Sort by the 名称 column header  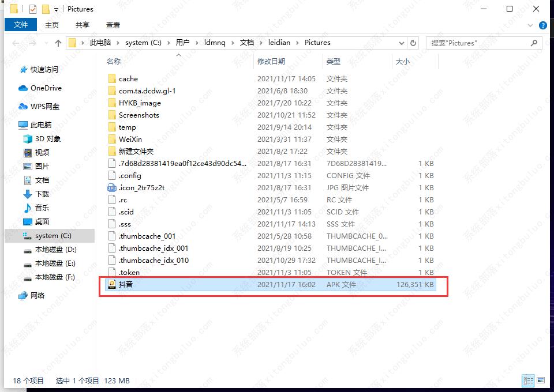pyautogui.click(x=114, y=61)
